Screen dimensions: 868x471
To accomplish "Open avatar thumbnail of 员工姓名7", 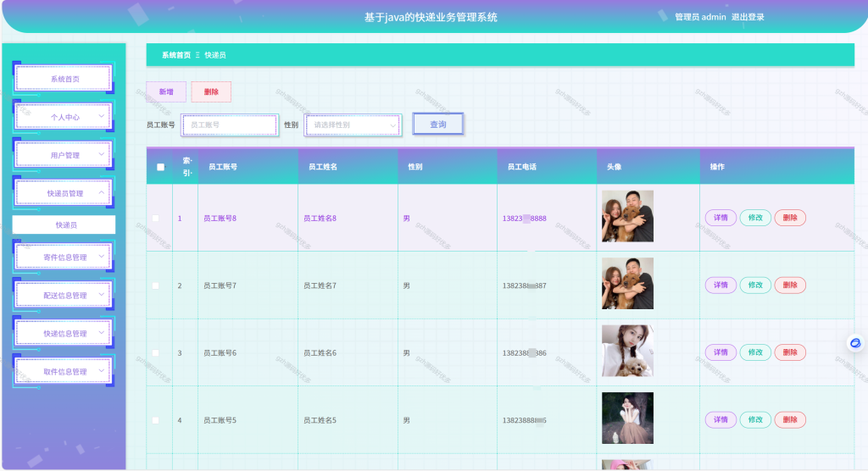I will [x=628, y=284].
